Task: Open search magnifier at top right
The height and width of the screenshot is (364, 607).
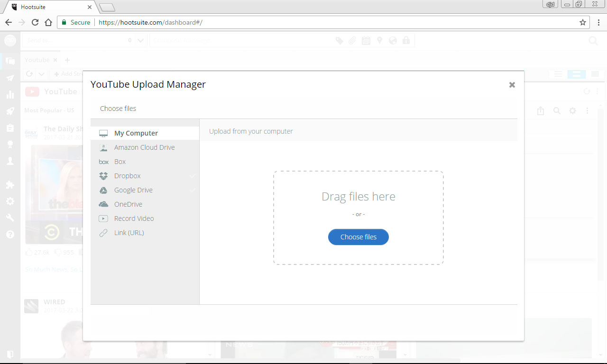Action: [593, 41]
